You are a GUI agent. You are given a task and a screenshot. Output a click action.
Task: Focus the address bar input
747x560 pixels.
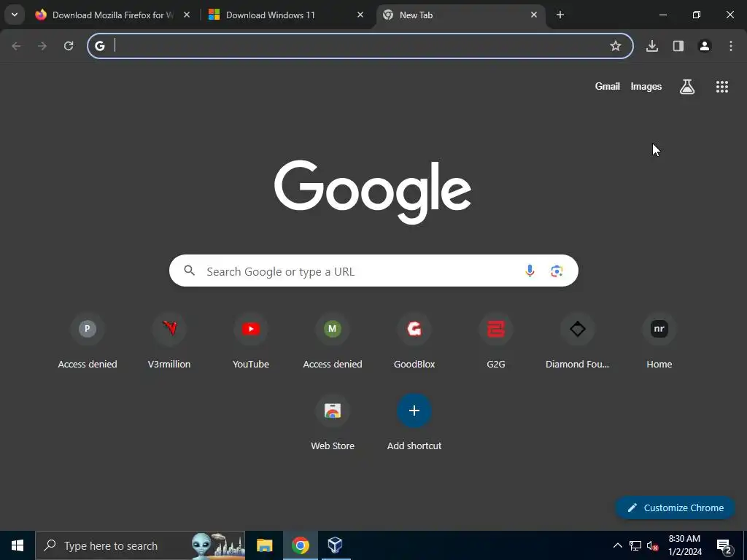(x=360, y=46)
